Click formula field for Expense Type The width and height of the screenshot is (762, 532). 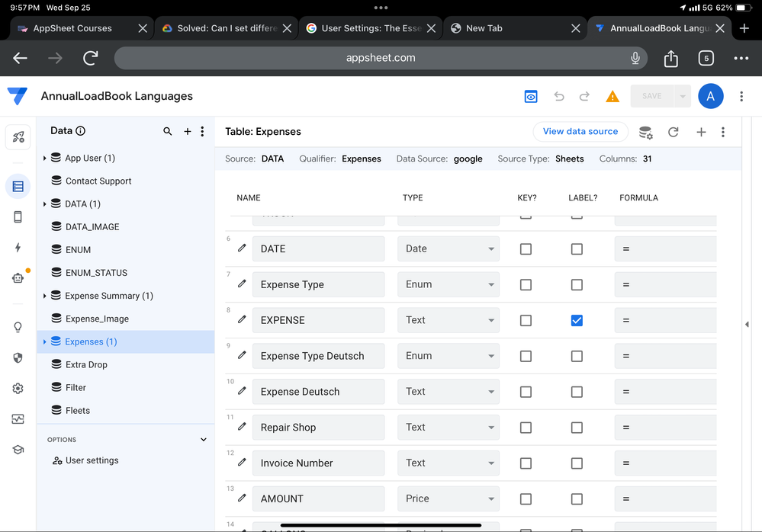[665, 284]
